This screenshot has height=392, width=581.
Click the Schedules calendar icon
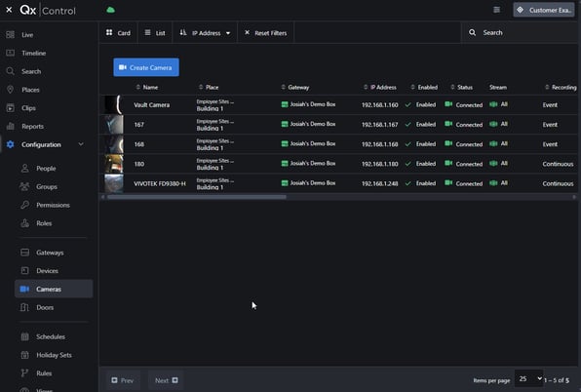[x=24, y=336]
